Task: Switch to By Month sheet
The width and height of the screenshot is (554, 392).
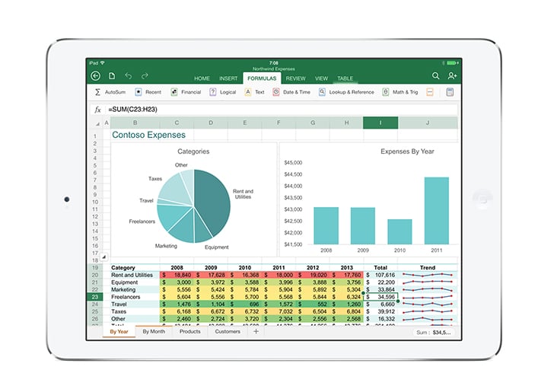Action: [x=154, y=332]
